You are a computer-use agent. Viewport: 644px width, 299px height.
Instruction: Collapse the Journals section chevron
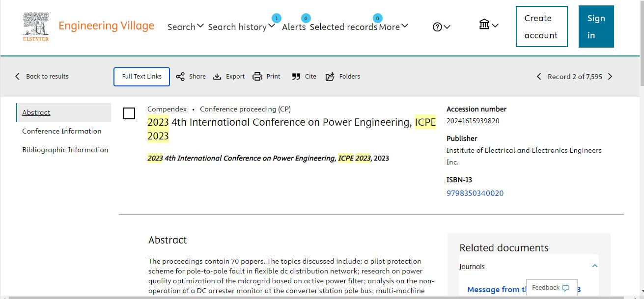pyautogui.click(x=594, y=266)
